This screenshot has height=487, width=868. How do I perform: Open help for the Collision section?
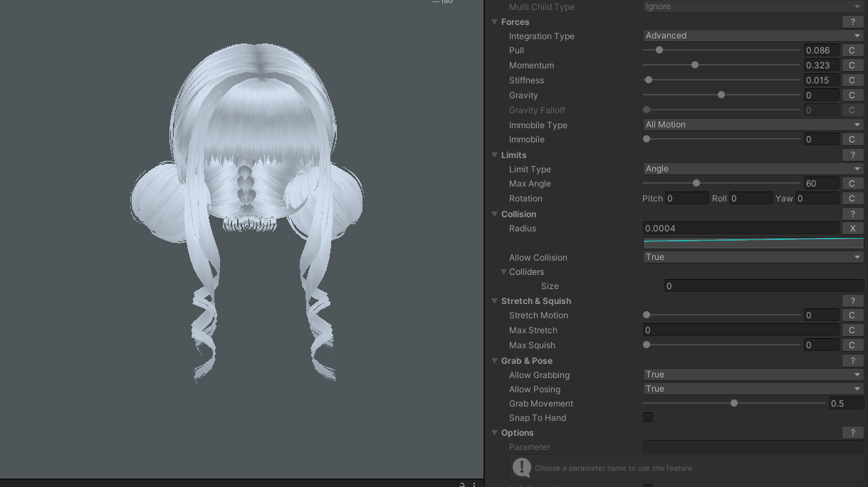click(852, 214)
